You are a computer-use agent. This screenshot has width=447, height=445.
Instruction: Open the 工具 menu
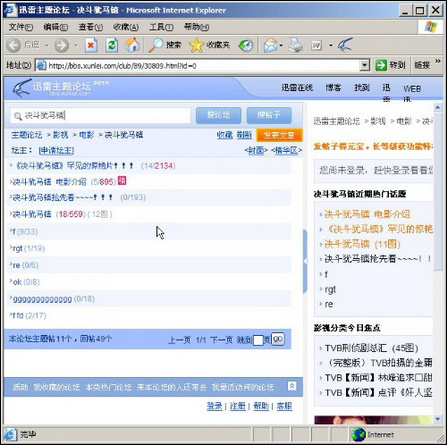(161, 27)
